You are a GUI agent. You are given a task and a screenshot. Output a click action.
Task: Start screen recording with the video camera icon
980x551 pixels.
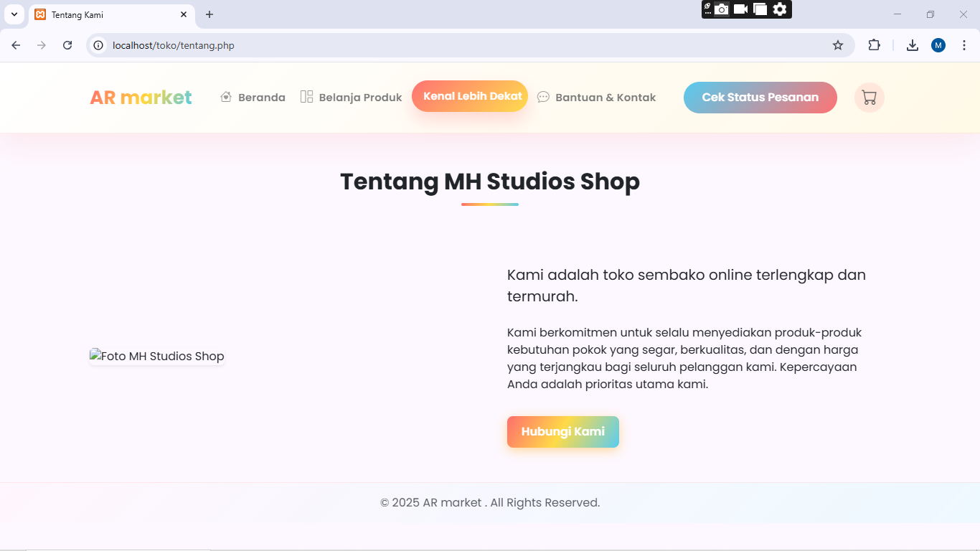(x=741, y=9)
